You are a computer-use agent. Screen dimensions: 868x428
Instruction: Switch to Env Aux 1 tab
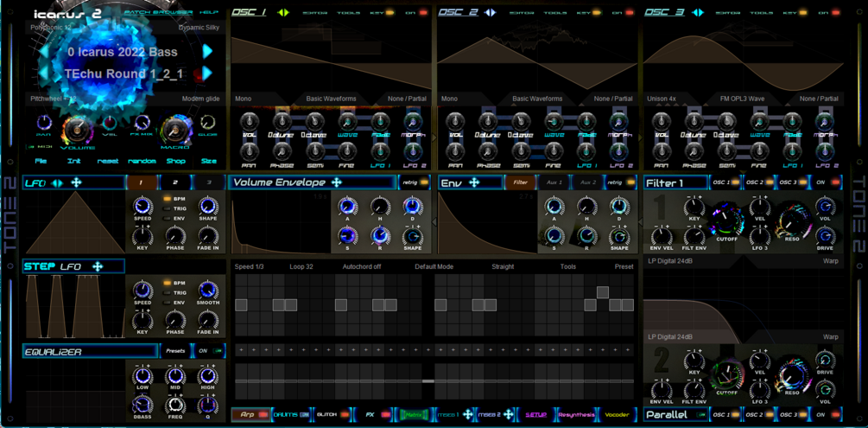[x=554, y=182]
